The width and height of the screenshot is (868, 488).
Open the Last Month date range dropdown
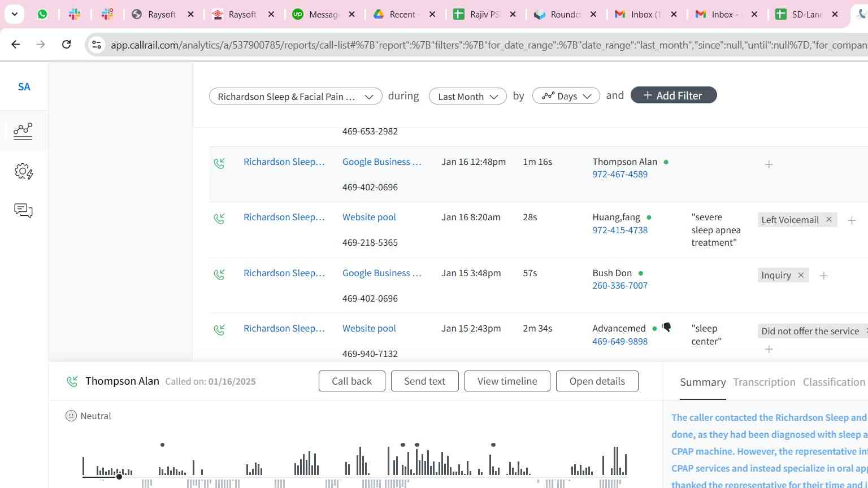click(467, 96)
